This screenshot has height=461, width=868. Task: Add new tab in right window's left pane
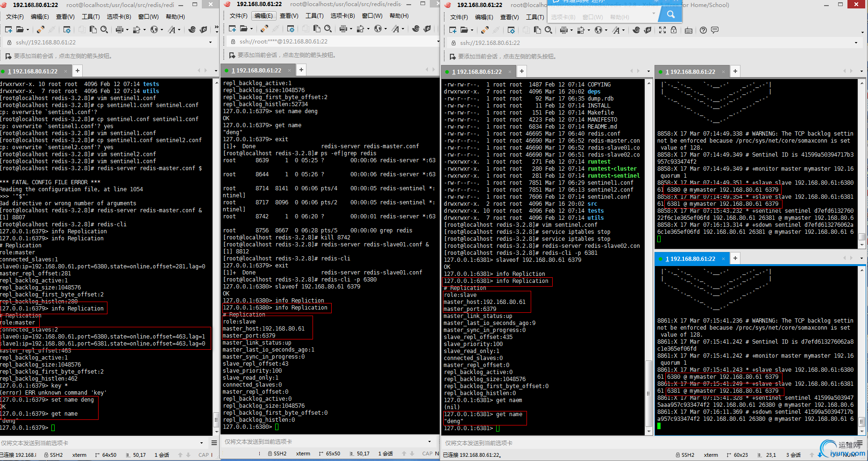coord(522,71)
